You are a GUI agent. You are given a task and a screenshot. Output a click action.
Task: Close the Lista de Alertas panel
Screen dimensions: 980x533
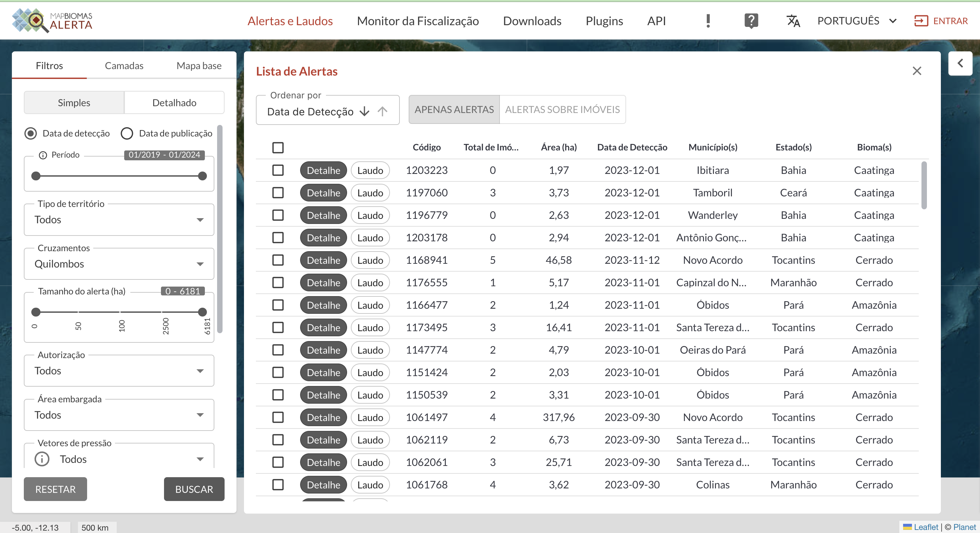(917, 71)
